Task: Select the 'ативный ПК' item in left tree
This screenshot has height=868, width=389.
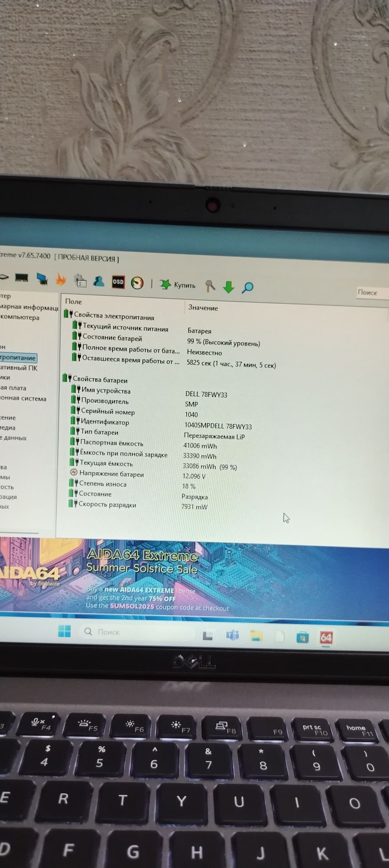Action: [x=19, y=368]
